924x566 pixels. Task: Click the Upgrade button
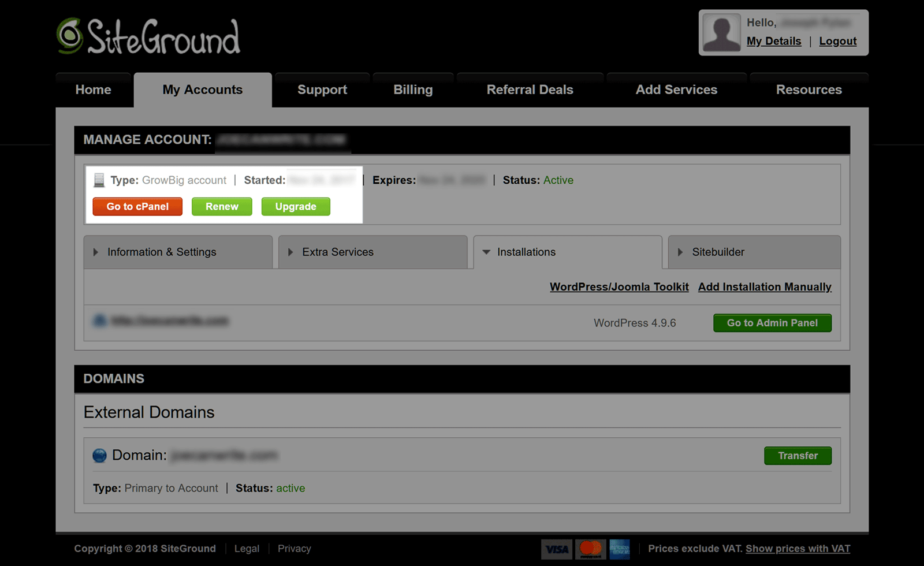[296, 207]
